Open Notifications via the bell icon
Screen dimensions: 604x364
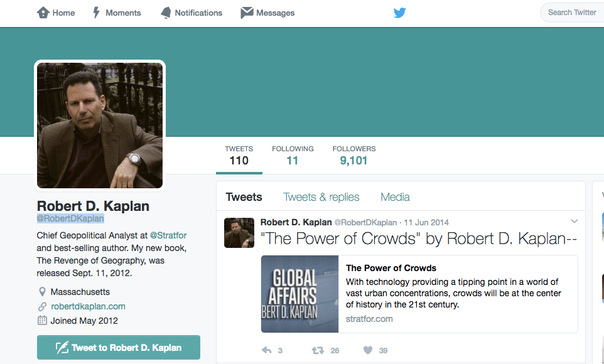point(166,13)
